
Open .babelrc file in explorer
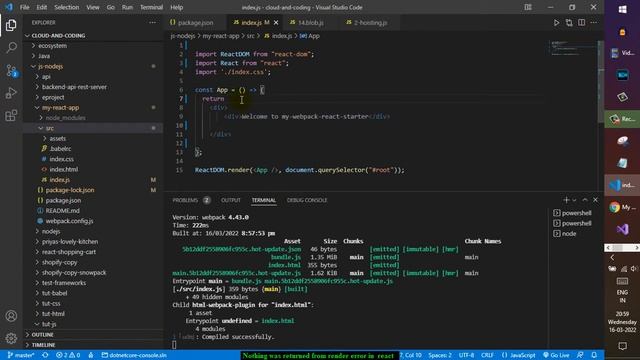coord(60,149)
